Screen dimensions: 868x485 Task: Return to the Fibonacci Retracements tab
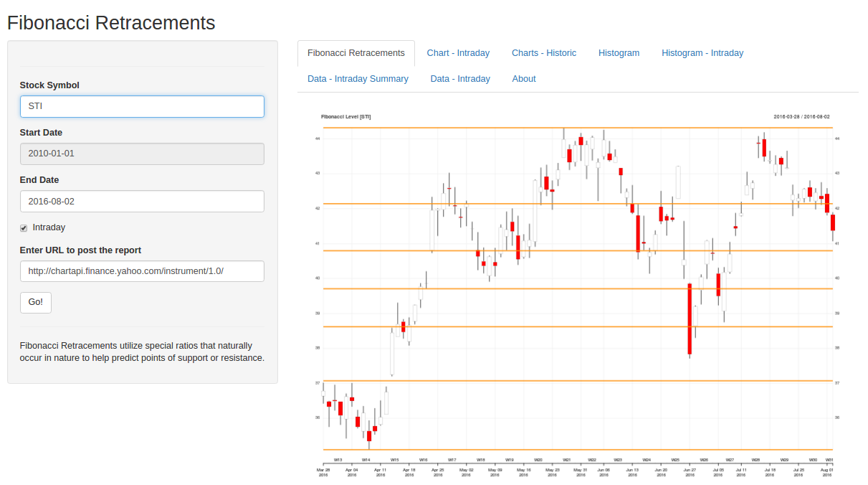click(356, 52)
